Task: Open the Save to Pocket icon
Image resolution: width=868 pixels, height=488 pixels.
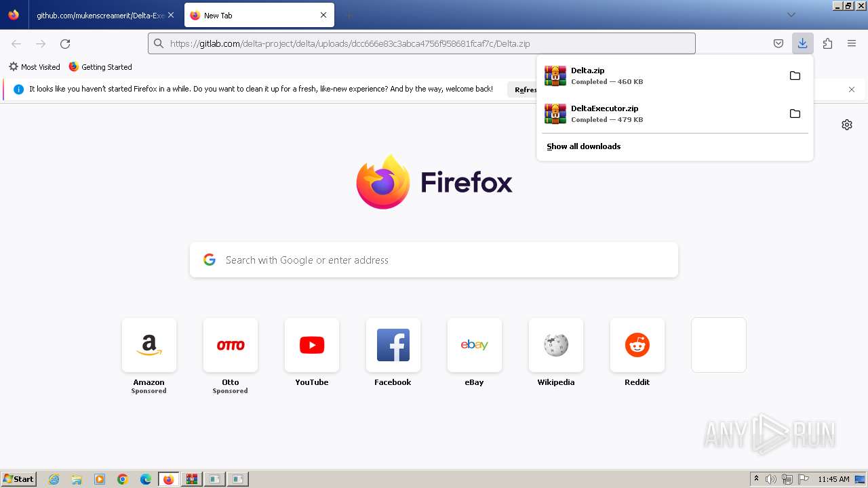Action: tap(778, 43)
